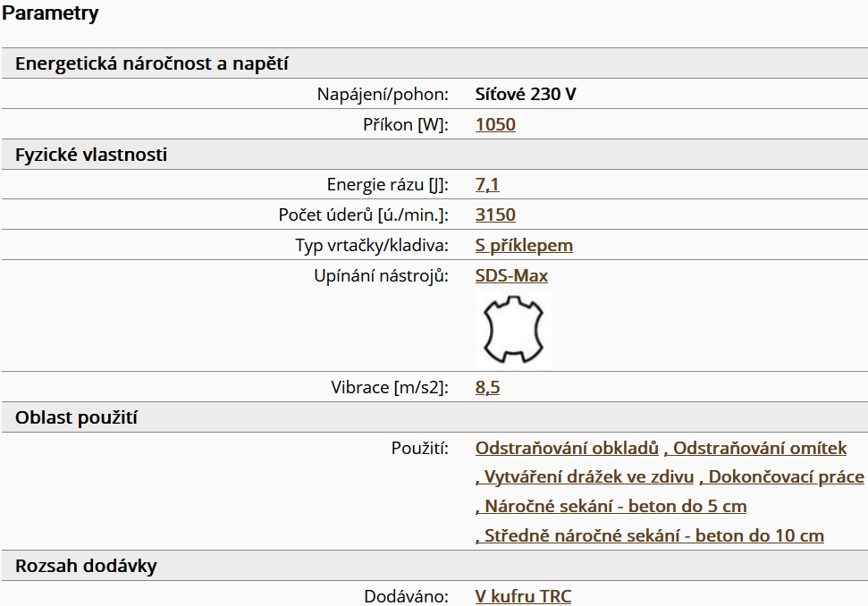
Task: Select Náročné sekání - beton do 5 cm
Action: click(611, 507)
